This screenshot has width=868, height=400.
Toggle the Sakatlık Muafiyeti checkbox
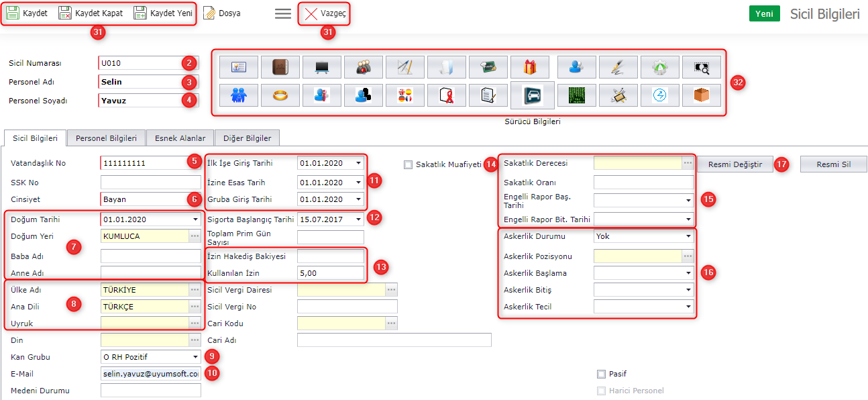point(408,164)
